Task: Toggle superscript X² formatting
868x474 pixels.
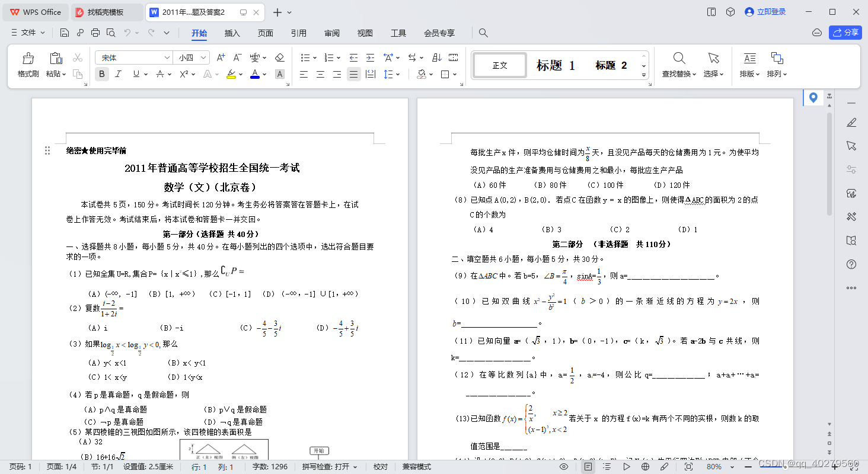Action: point(185,73)
